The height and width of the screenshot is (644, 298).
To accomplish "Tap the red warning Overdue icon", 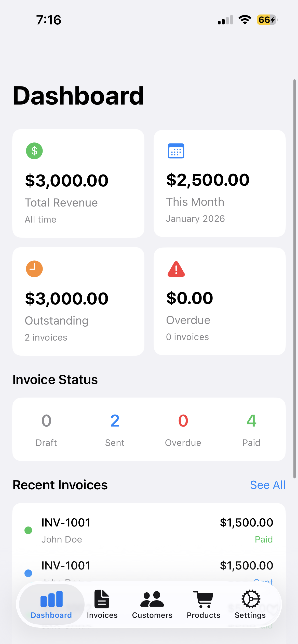I will [x=176, y=269].
